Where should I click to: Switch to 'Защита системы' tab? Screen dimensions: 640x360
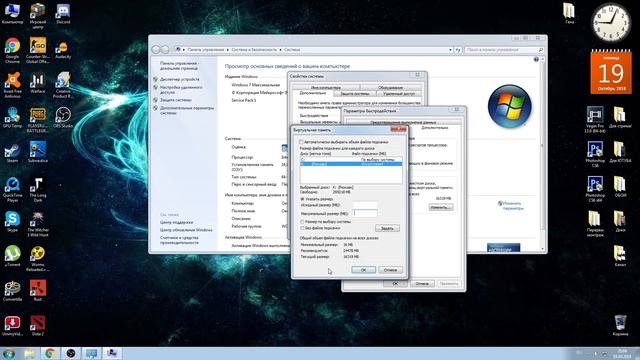click(355, 93)
